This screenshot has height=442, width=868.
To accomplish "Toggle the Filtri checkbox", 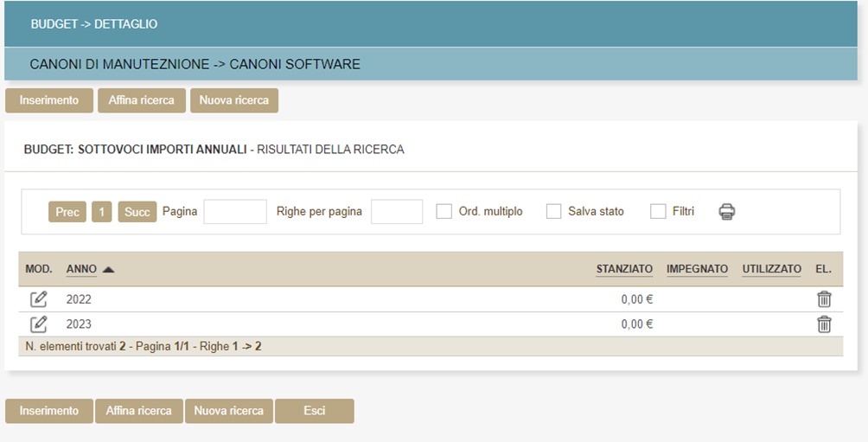I will point(658,211).
